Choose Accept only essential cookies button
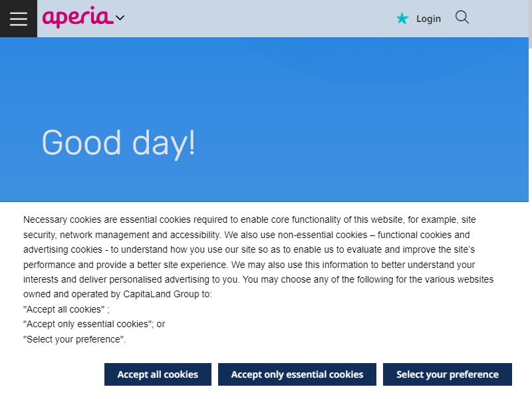The height and width of the screenshot is (399, 532). click(297, 374)
